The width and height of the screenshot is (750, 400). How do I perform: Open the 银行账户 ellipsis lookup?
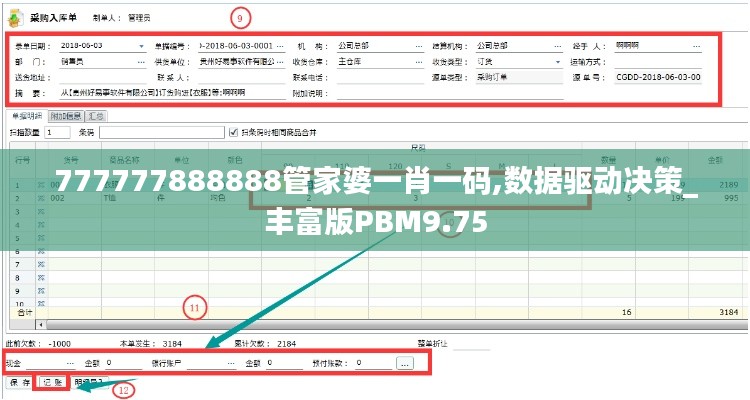(x=232, y=364)
